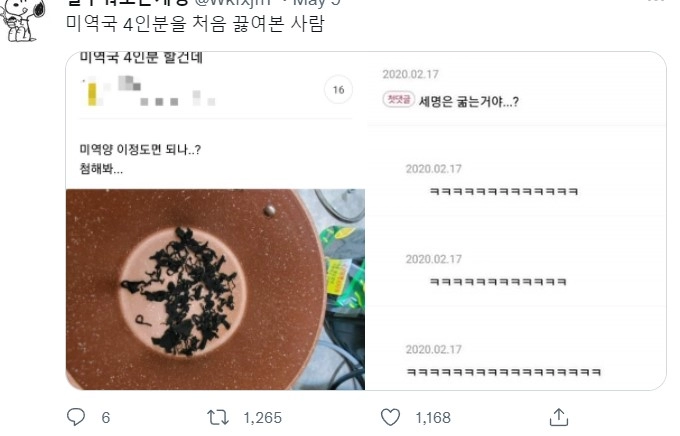
Task: Click the first 2020.02.17 comment date
Action: [410, 74]
